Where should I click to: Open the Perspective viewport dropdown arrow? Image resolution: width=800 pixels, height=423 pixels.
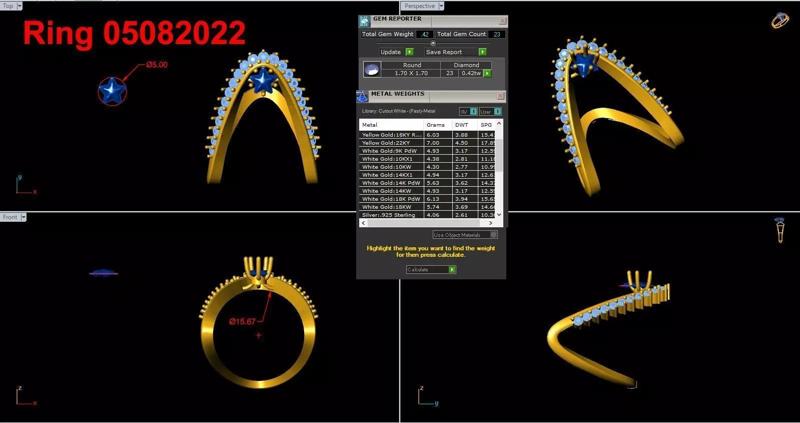point(441,6)
